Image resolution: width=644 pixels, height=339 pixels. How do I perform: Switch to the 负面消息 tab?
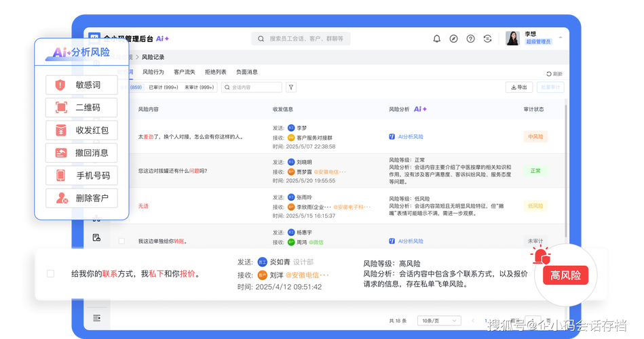click(x=247, y=72)
